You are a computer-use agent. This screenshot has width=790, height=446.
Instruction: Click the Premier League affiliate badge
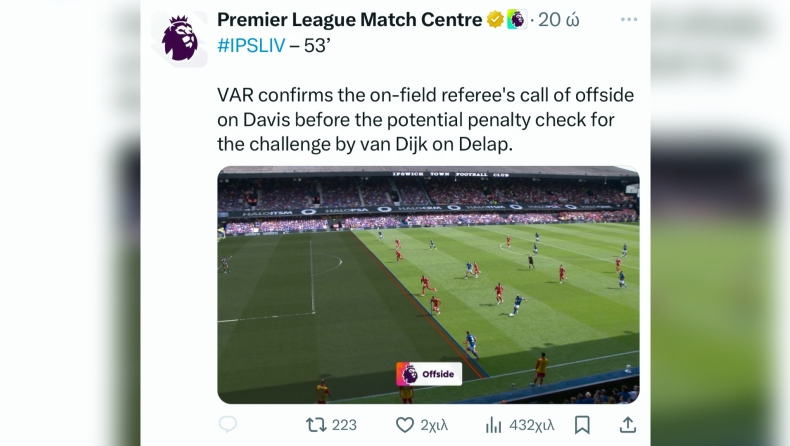pos(516,20)
